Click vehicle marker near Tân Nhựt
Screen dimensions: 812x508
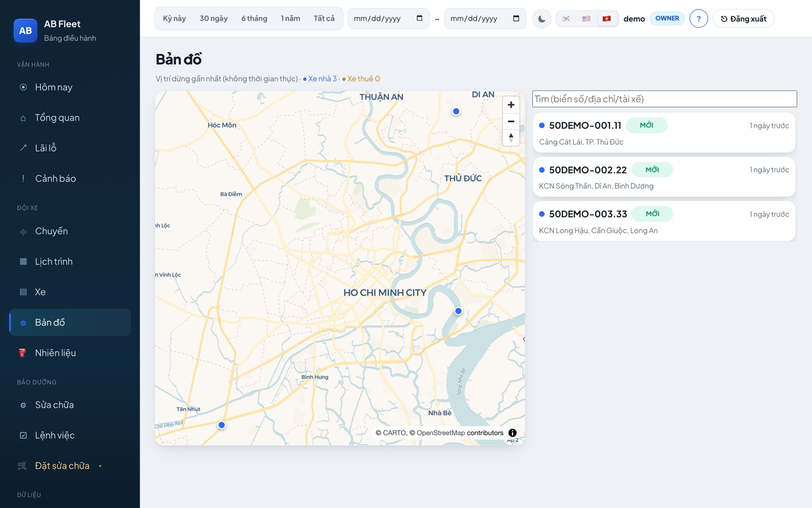222,425
